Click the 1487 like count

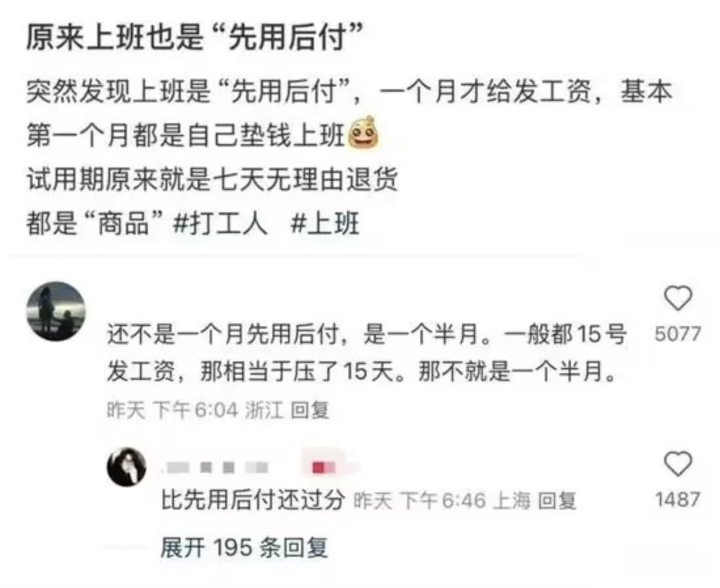click(x=678, y=499)
